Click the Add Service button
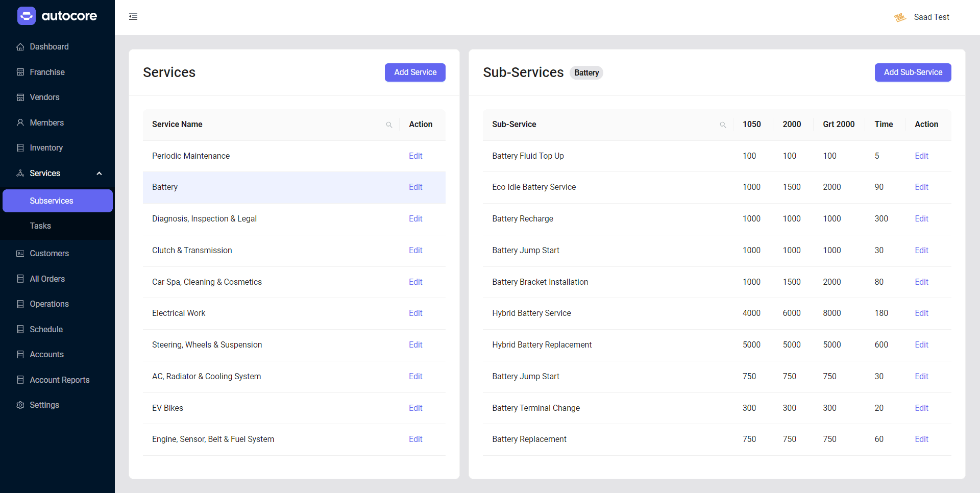The height and width of the screenshot is (493, 980). point(415,72)
